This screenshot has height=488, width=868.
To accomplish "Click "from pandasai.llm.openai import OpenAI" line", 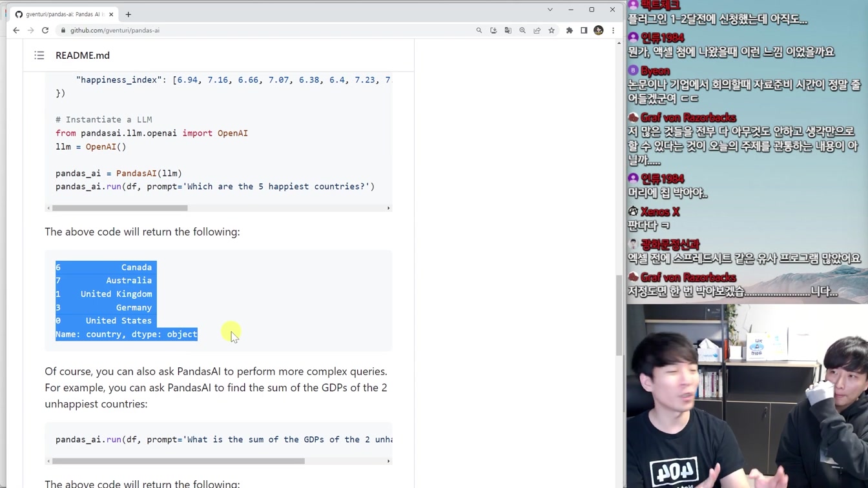I will point(152,133).
